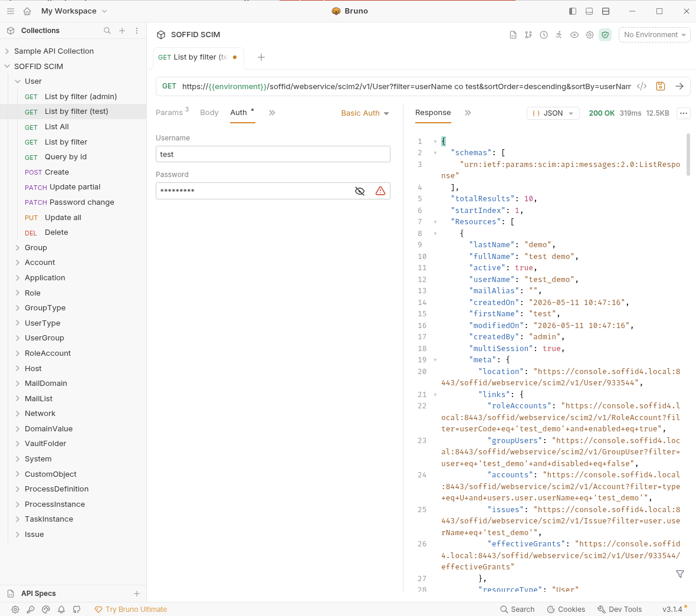Save the request with the disk icon
Image resolution: width=696 pixels, height=616 pixels.
[x=661, y=86]
